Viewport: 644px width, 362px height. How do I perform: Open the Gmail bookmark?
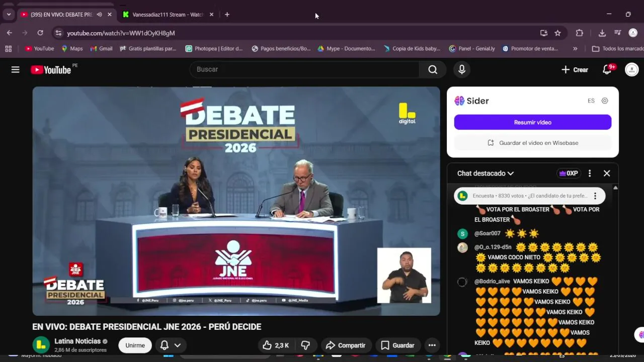pyautogui.click(x=101, y=49)
